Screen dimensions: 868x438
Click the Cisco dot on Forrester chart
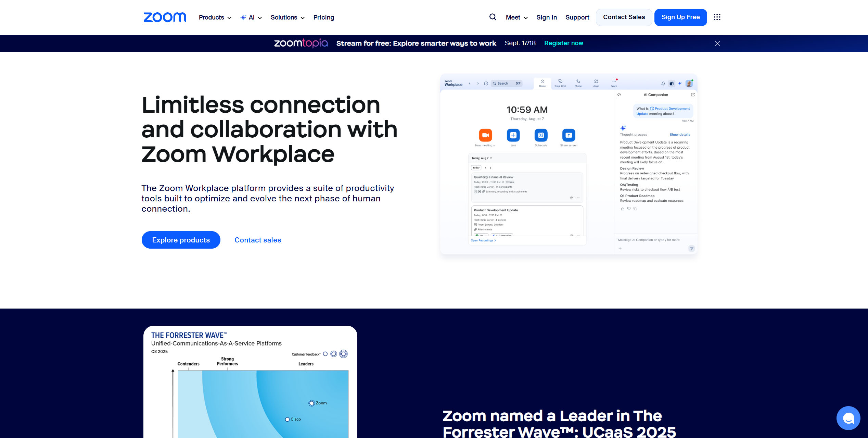click(x=287, y=420)
